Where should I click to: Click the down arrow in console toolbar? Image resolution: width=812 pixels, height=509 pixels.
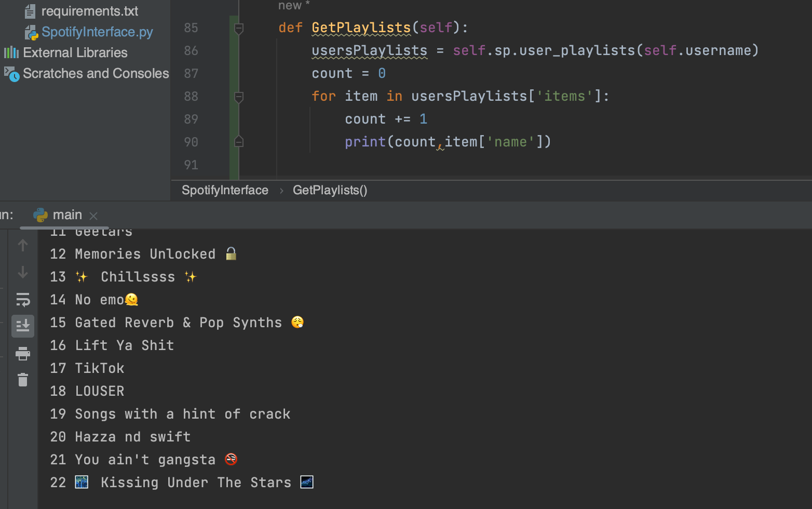(x=23, y=272)
